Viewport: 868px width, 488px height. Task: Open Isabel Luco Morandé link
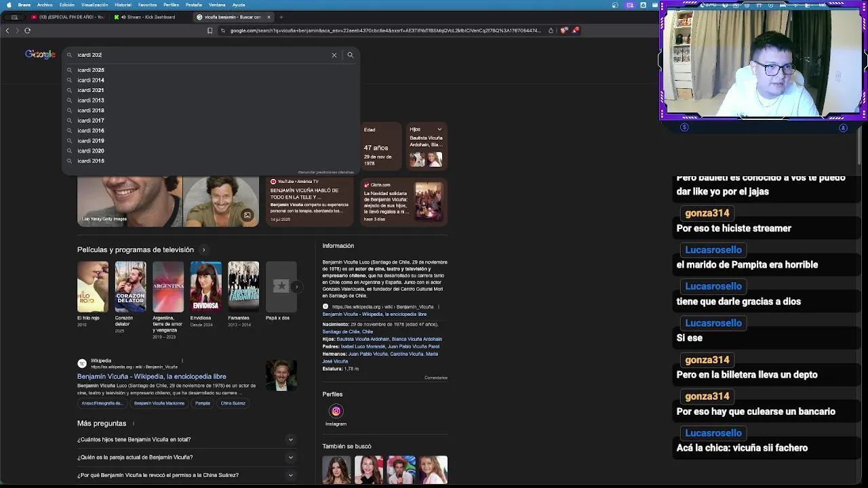[363, 346]
